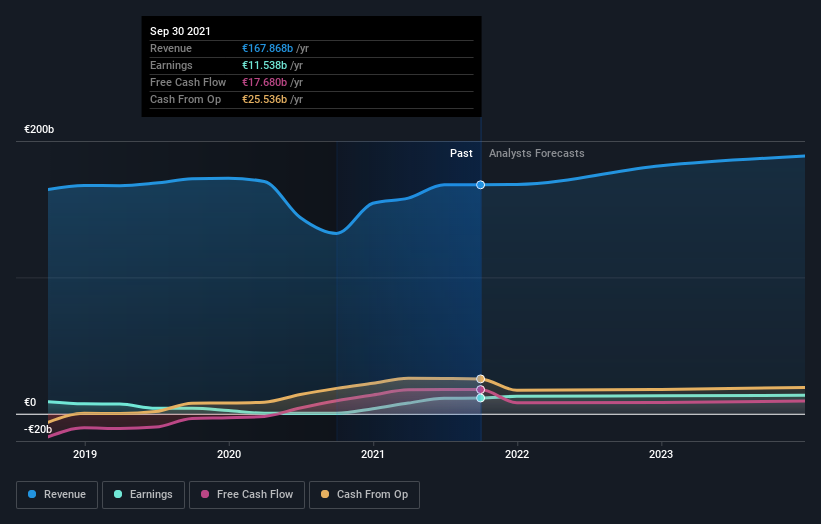Click the pink Free Cash Flow legend dot
Image resolution: width=821 pixels, height=524 pixels.
click(x=205, y=494)
